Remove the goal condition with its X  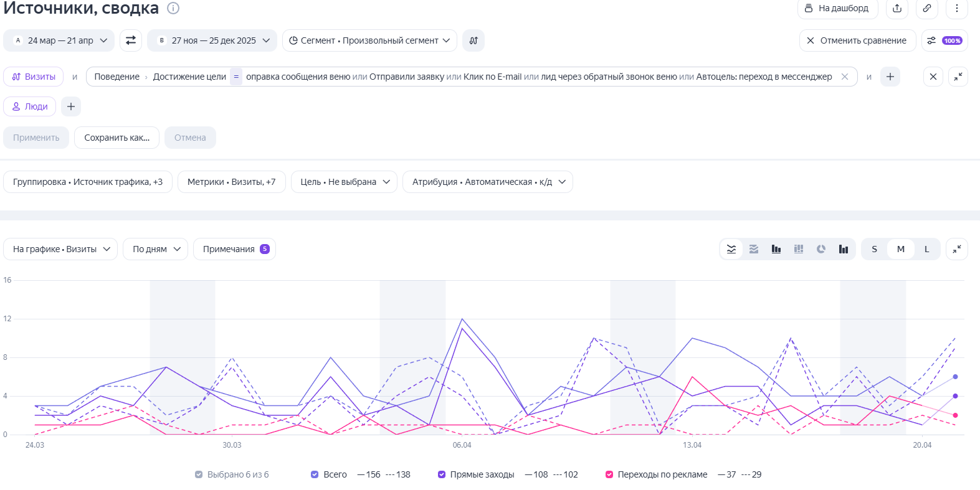coord(845,77)
